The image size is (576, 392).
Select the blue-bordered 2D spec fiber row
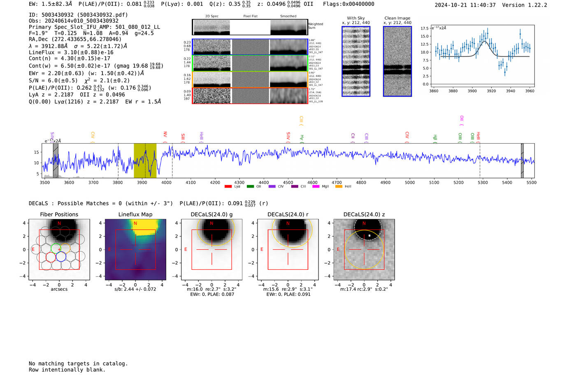click(x=250, y=47)
